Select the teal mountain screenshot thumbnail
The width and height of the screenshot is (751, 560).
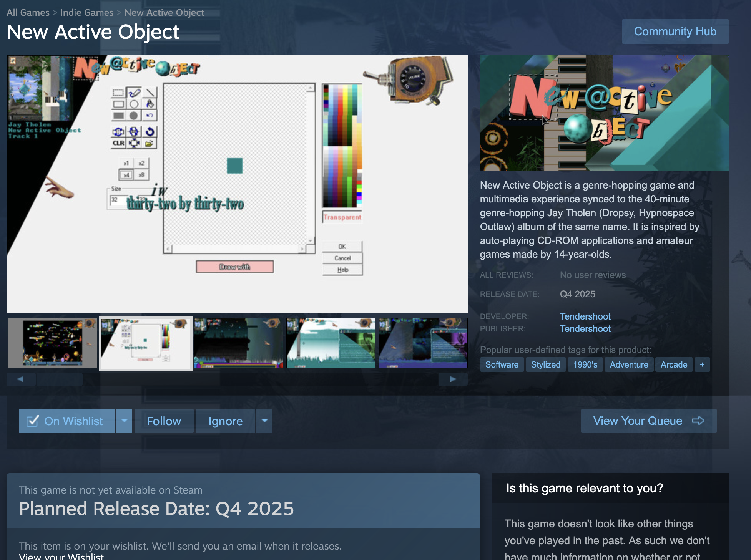pyautogui.click(x=331, y=343)
